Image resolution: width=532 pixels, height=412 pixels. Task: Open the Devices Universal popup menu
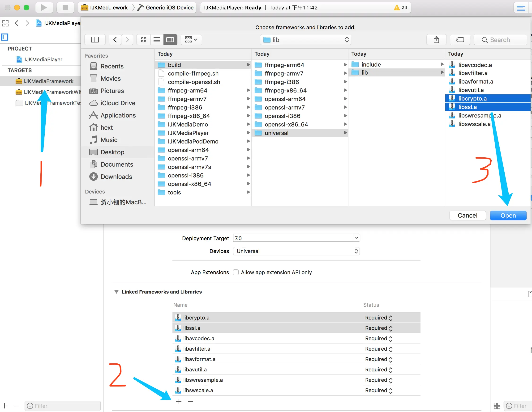296,251
